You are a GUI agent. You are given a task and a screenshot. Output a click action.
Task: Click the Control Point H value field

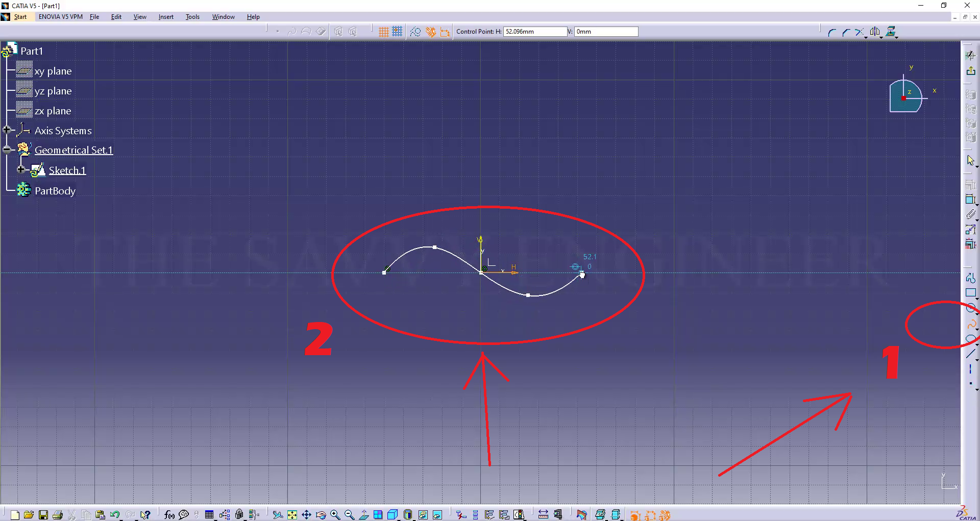coord(534,32)
